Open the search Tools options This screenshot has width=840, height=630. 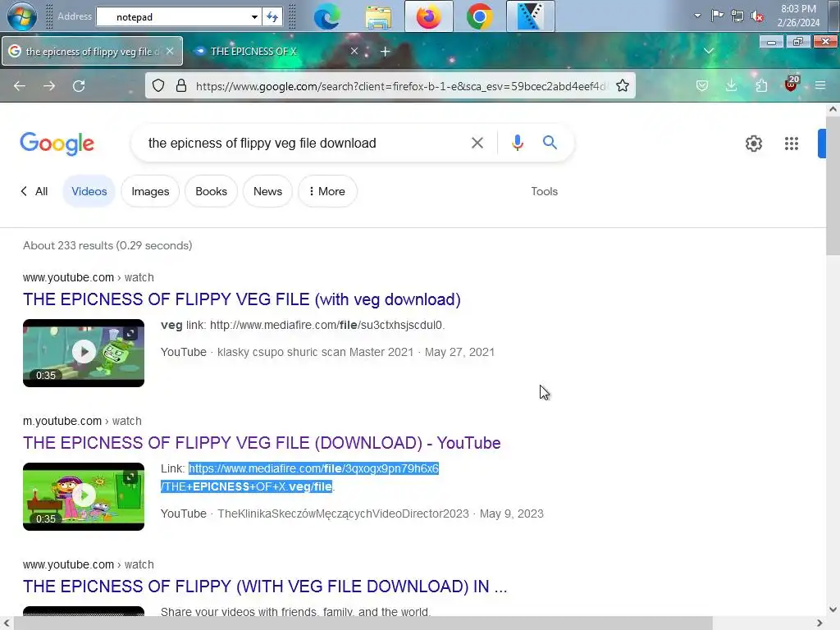click(x=545, y=191)
